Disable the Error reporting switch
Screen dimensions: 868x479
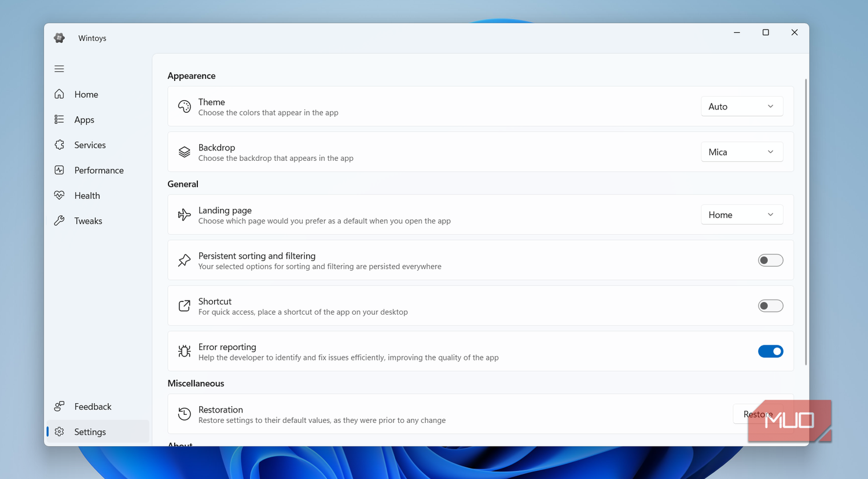pyautogui.click(x=770, y=351)
